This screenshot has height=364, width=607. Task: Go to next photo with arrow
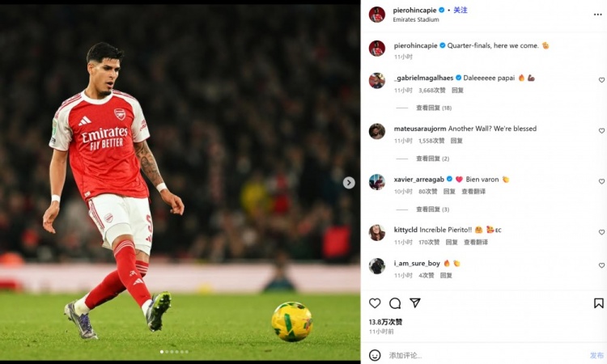coord(349,183)
